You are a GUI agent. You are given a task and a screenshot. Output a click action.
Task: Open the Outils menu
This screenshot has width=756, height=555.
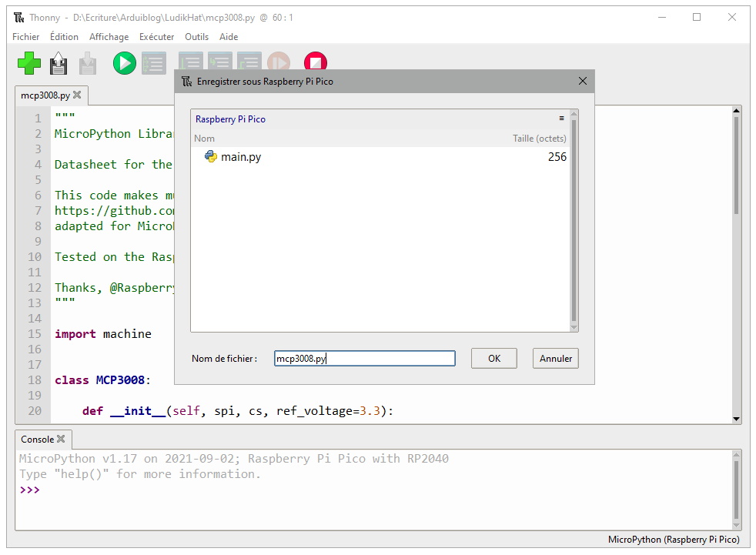196,37
